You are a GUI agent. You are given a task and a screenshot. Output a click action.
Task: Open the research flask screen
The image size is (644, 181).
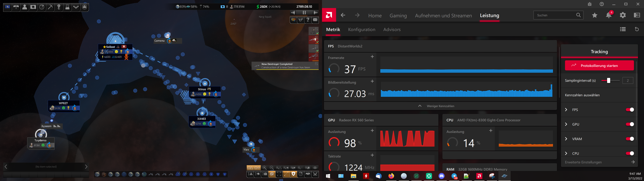tap(67, 7)
